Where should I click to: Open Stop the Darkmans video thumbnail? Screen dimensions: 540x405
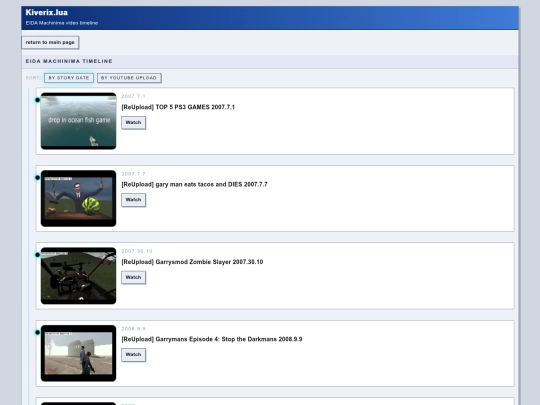click(79, 353)
